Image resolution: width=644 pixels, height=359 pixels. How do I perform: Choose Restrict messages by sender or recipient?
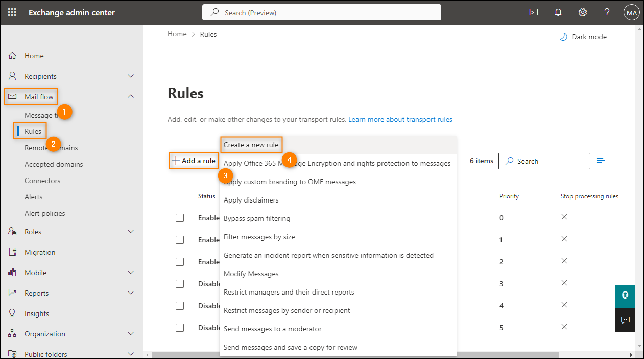coord(338,310)
